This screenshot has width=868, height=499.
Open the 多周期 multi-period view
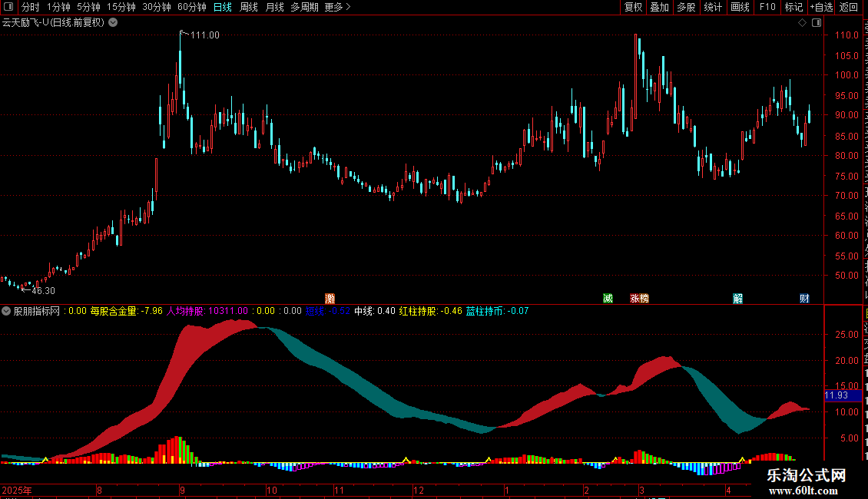point(304,7)
